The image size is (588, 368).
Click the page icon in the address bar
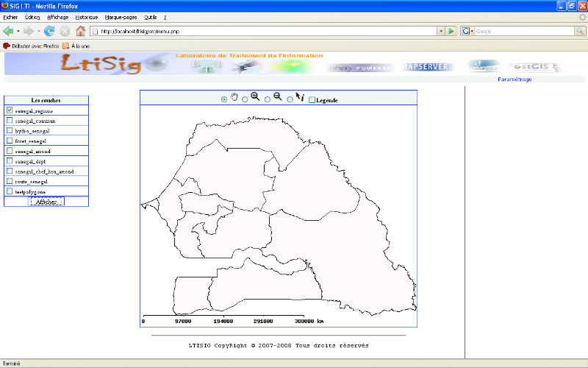[96, 31]
